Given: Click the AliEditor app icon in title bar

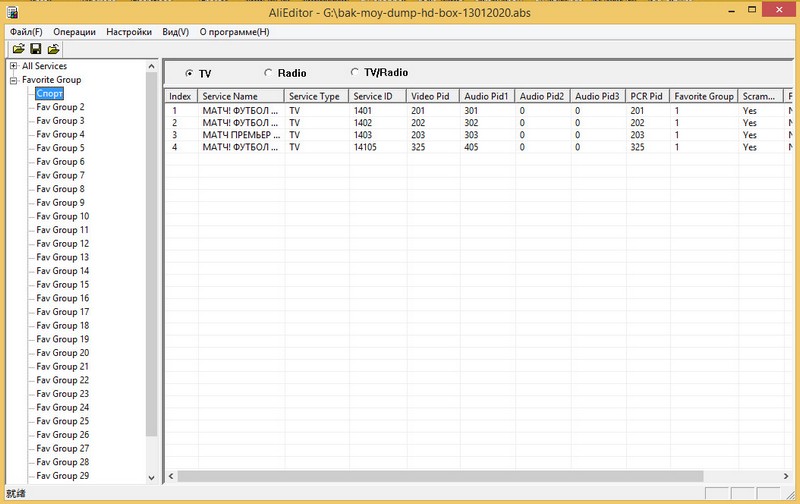Looking at the screenshot, I should pyautogui.click(x=13, y=12).
